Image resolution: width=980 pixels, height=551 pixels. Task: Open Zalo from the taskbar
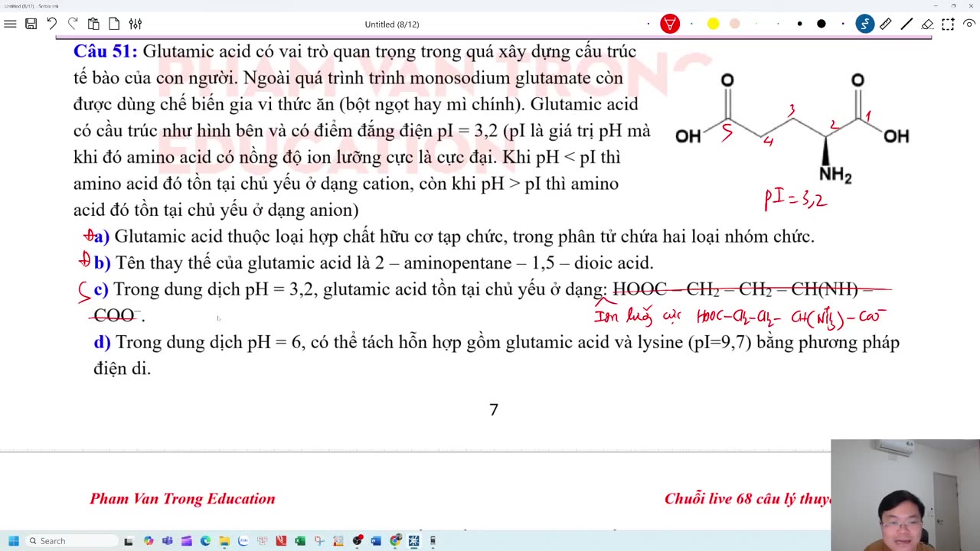[x=243, y=541]
